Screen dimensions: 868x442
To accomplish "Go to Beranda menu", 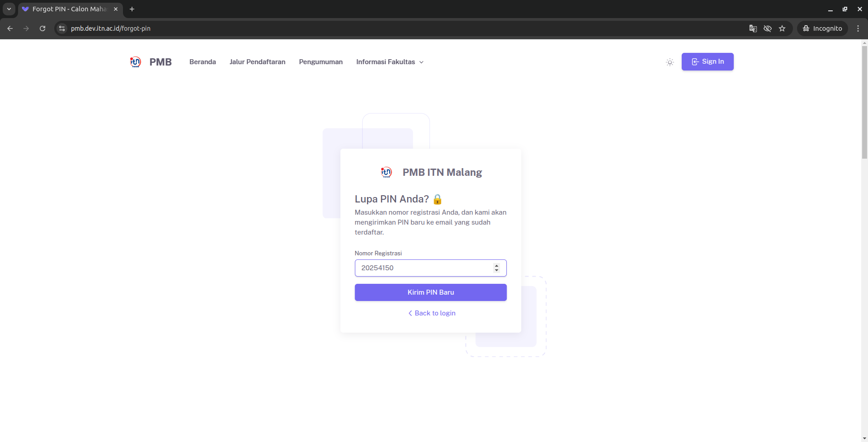I will [203, 62].
